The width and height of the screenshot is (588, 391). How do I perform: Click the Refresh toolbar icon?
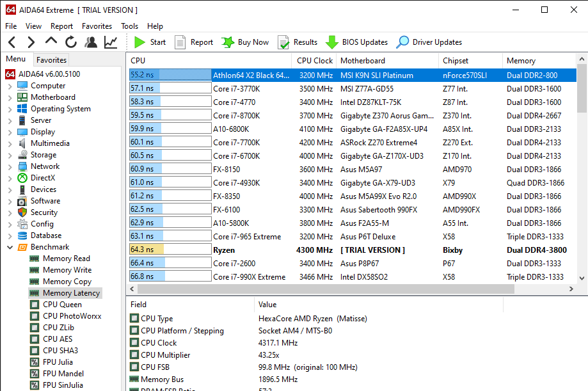click(71, 42)
